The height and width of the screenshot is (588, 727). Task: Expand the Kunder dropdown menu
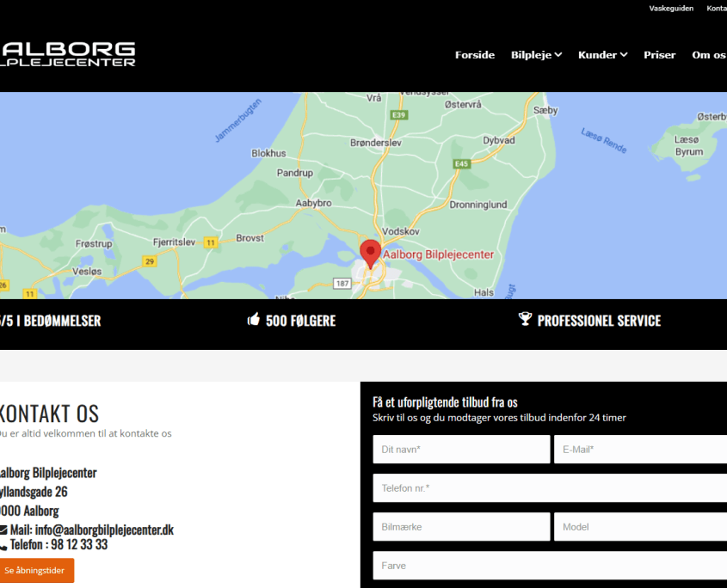coord(603,55)
